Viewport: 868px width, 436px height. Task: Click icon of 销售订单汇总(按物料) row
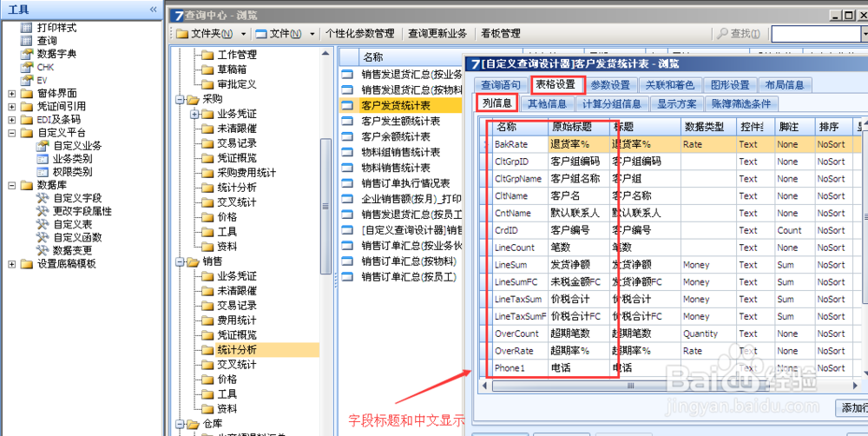(x=347, y=261)
